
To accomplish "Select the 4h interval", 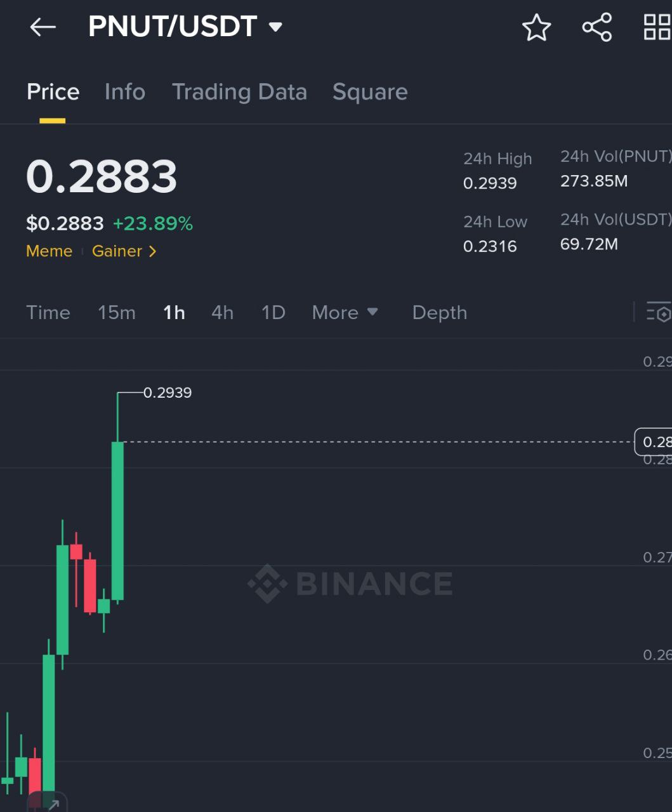I will click(223, 312).
